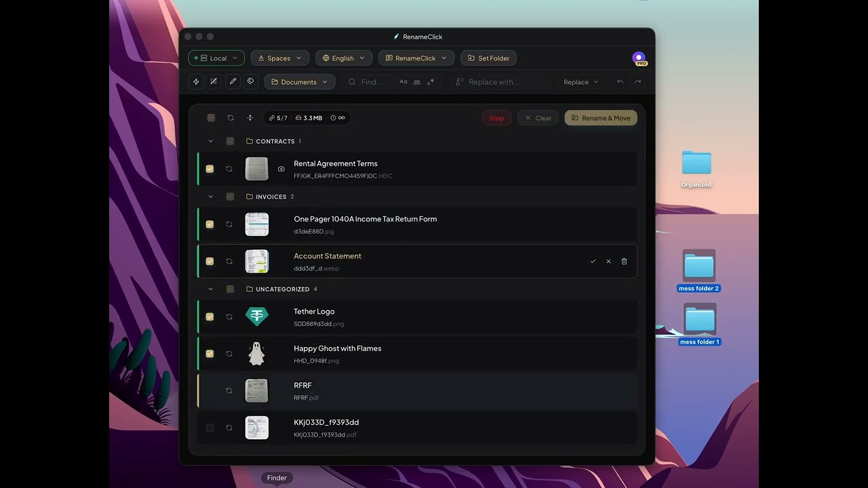
Task: Open the pencil edit tool
Action: (233, 81)
